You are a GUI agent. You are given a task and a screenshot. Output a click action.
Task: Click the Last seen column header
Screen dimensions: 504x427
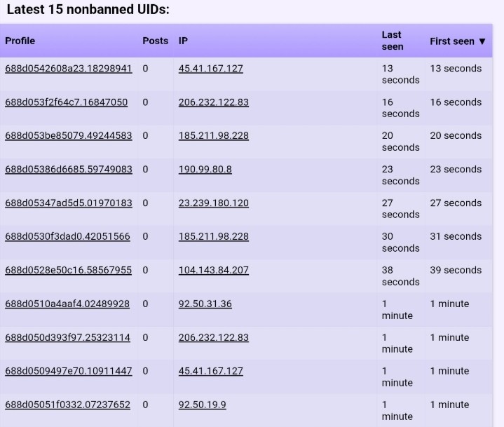393,41
